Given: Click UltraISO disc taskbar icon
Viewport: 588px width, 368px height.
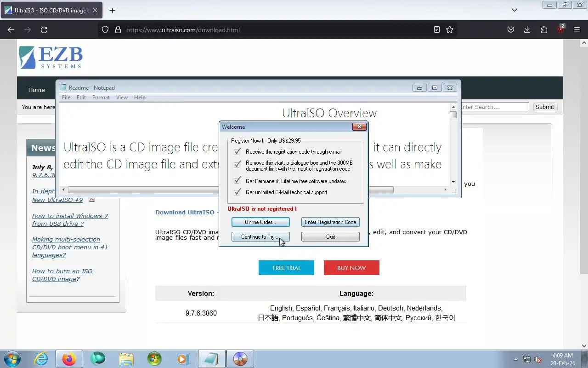Looking at the screenshot, I should (x=240, y=359).
